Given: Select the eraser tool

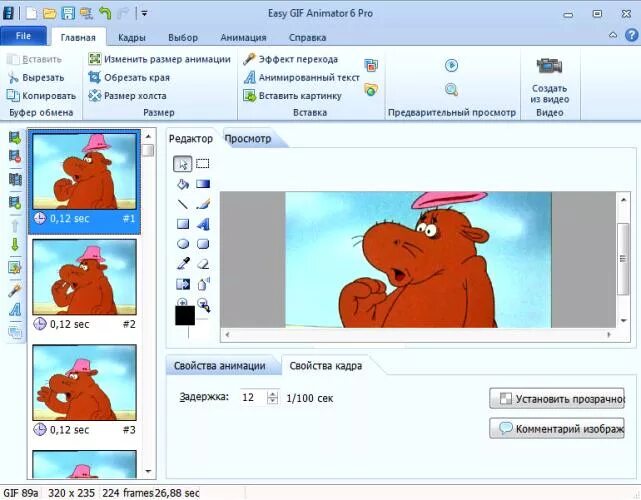Looking at the screenshot, I should [203, 264].
